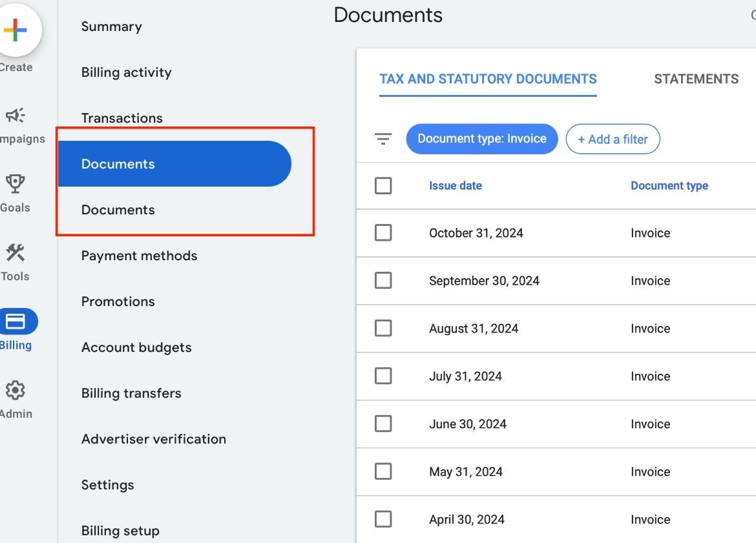756x543 pixels.
Task: Open Goals using the trophy icon
Action: pos(15,183)
